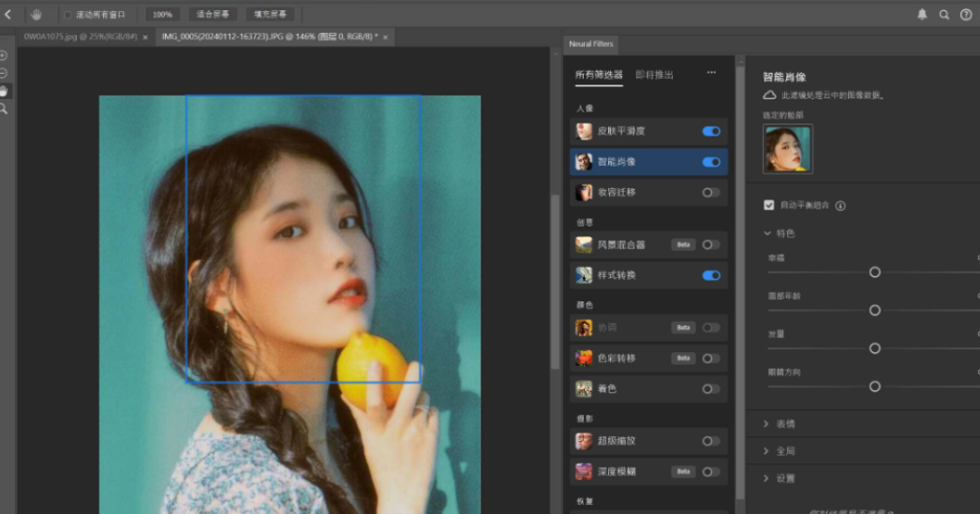
Task: Click the 智能肖像 filter thumbnail icon
Action: click(584, 162)
